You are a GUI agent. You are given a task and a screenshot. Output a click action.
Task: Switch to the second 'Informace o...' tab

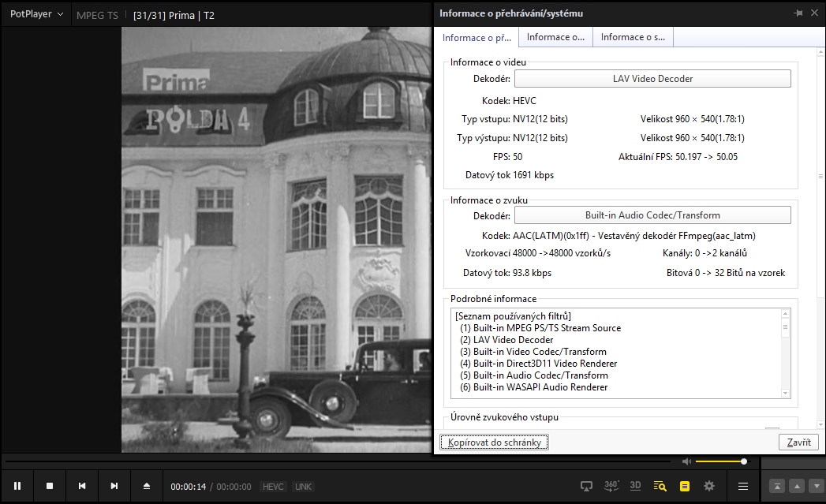(555, 37)
